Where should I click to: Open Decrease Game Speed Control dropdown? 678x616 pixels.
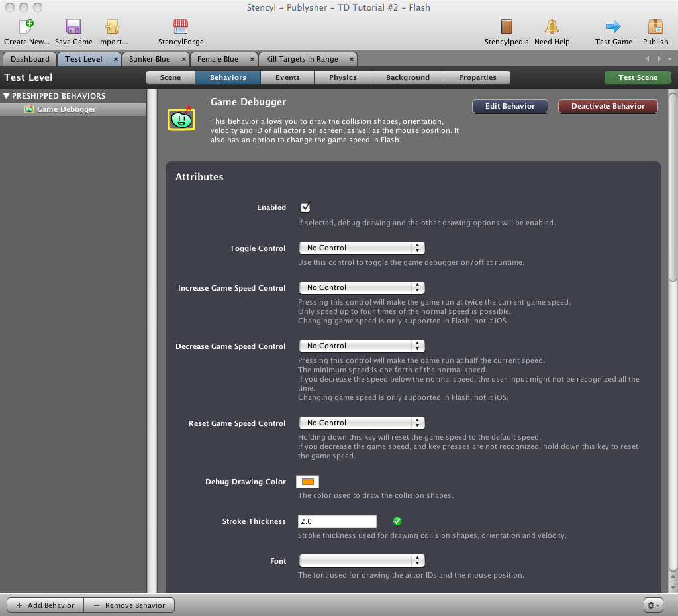coord(362,346)
